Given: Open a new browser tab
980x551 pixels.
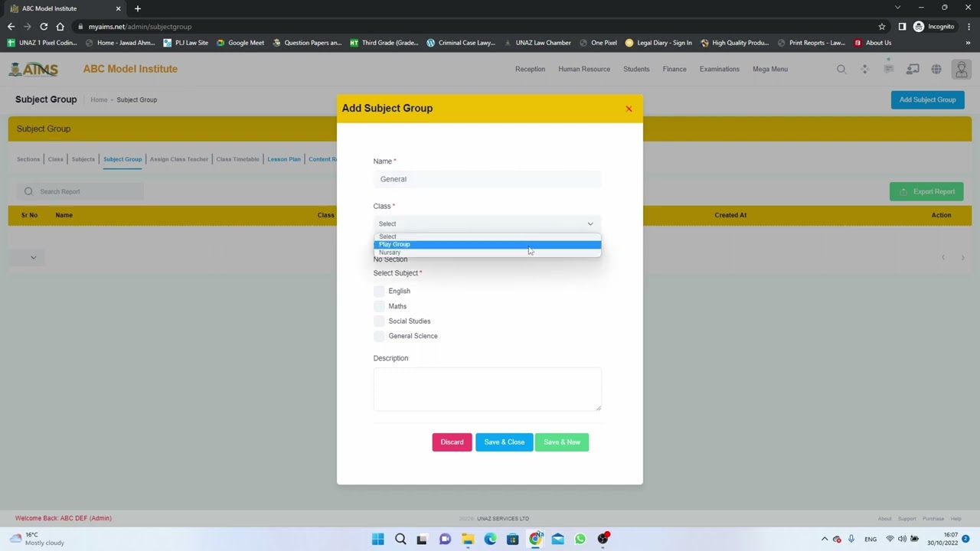Looking at the screenshot, I should point(138,8).
